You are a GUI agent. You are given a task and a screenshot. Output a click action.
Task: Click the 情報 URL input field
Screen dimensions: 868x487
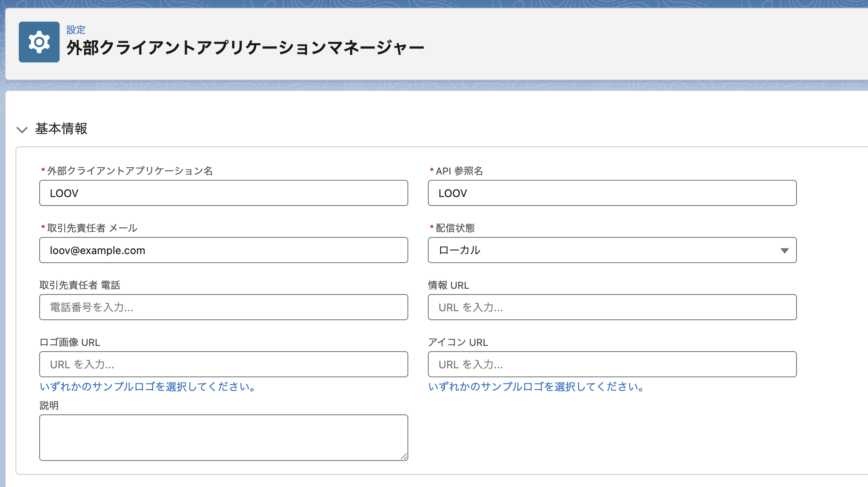click(612, 307)
